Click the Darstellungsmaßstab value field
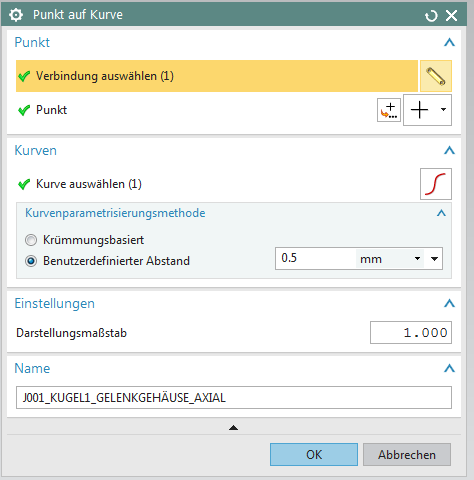Screen dimensions: 474x480 click(411, 332)
